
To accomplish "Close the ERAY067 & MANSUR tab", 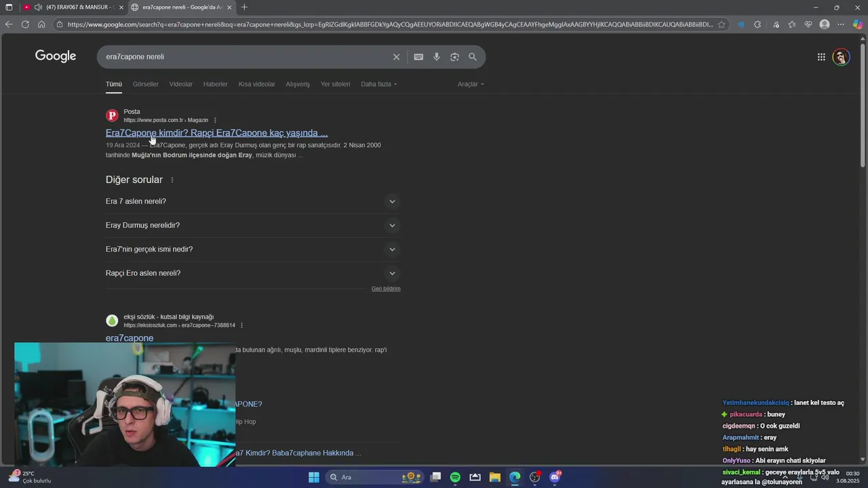I will 121,7.
